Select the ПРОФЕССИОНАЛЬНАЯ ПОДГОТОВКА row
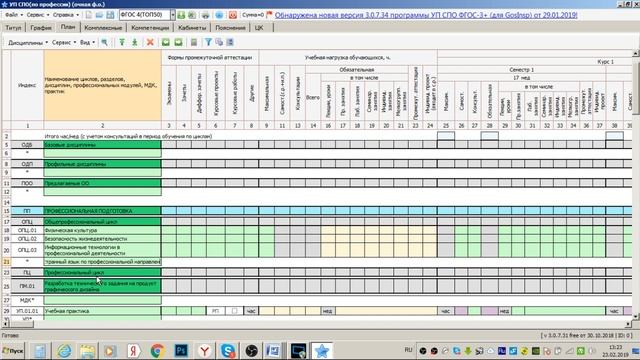640x360 pixels. click(102, 211)
